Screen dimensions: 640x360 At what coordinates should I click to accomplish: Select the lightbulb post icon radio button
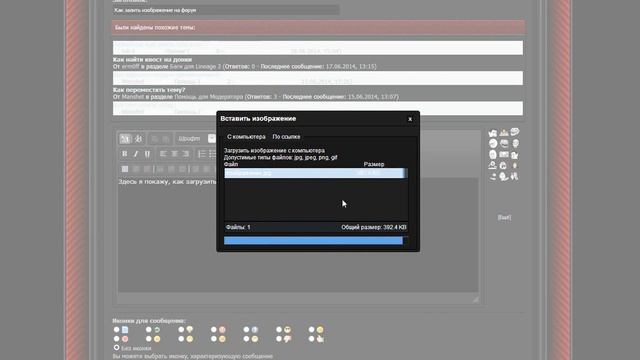click(181, 329)
